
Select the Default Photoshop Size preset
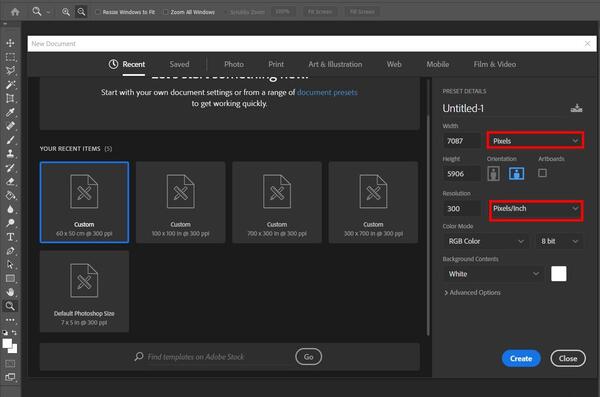click(84, 291)
